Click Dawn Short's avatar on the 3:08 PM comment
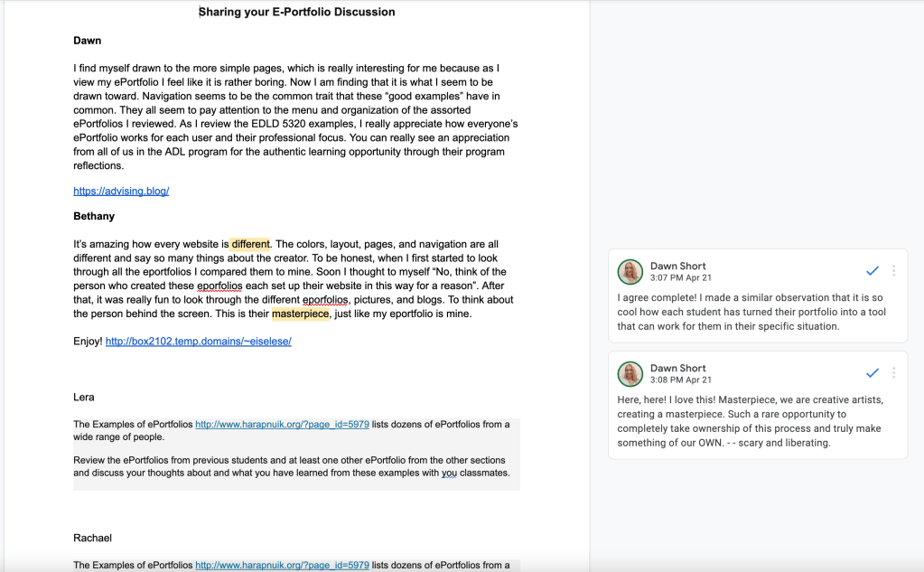The height and width of the screenshot is (572, 924). [630, 374]
